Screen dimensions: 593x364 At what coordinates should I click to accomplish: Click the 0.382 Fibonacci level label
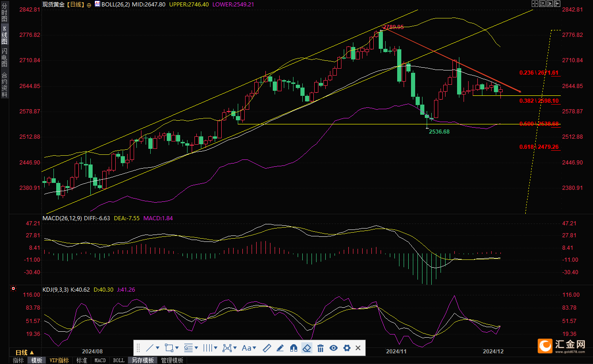click(539, 100)
